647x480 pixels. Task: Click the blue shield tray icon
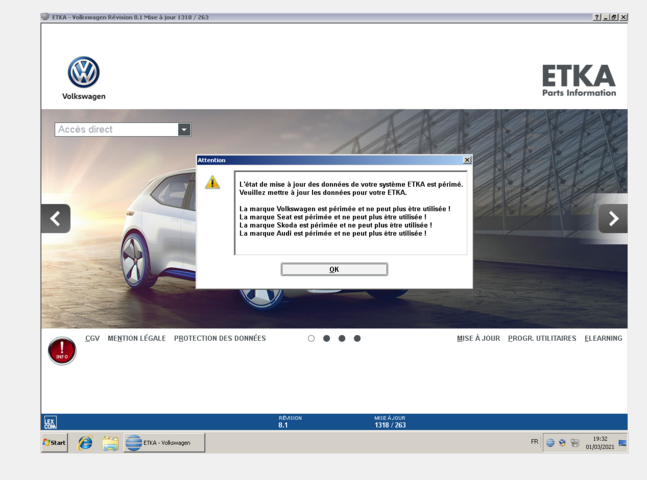coord(562,443)
